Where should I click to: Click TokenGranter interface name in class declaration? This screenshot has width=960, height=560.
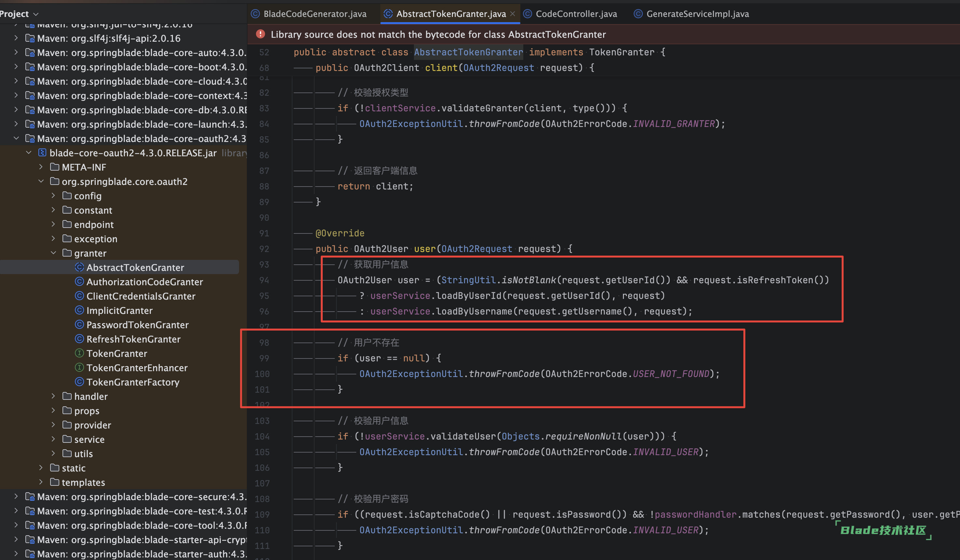(622, 52)
